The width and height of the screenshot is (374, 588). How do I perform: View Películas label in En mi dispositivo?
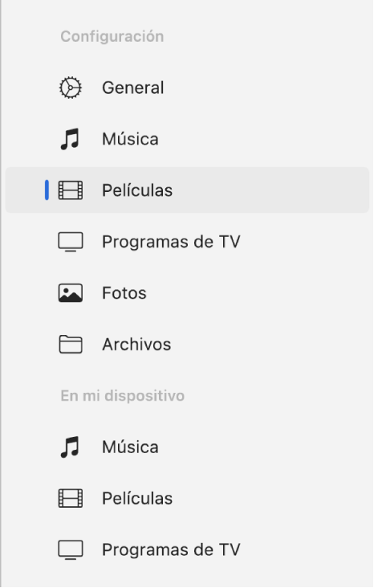tap(137, 498)
